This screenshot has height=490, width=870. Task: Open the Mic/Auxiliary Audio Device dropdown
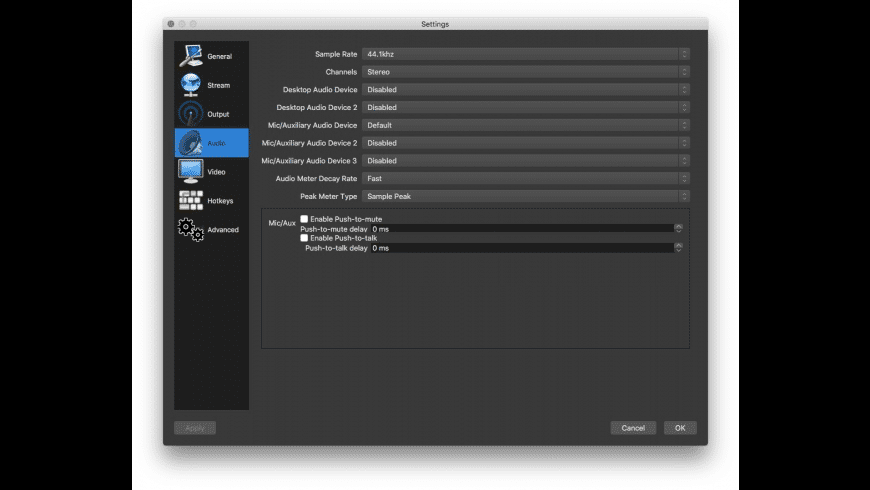pyautogui.click(x=525, y=125)
